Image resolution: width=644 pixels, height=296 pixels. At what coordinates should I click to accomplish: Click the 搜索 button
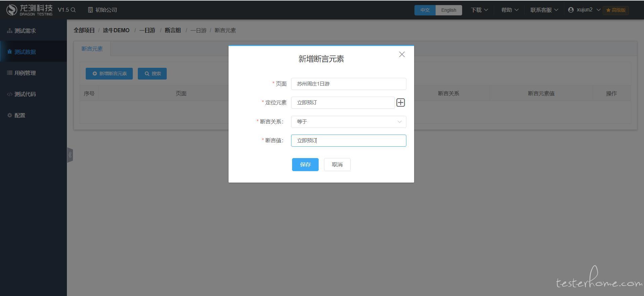(152, 73)
